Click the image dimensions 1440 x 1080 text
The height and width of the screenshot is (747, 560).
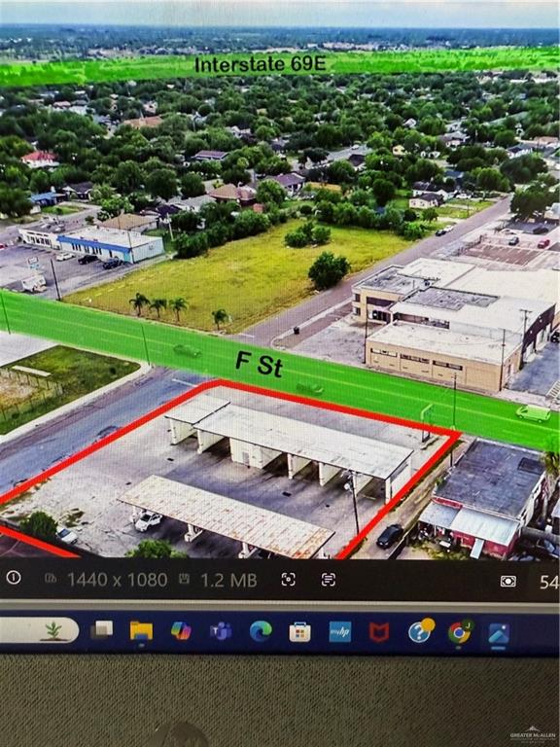pyautogui.click(x=117, y=580)
